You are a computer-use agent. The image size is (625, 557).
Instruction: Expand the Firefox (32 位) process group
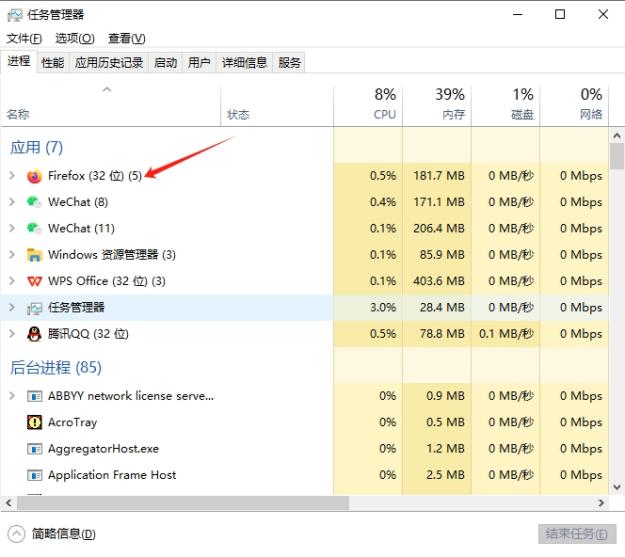click(12, 176)
